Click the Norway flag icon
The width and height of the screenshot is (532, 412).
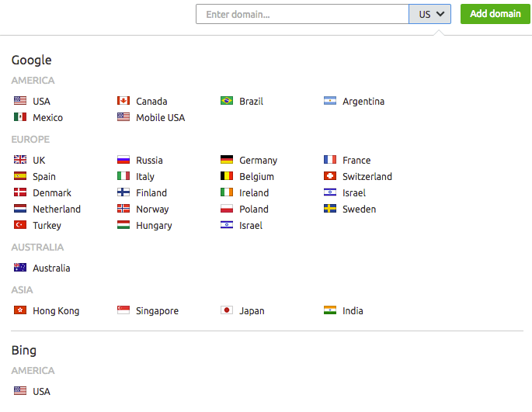click(123, 209)
